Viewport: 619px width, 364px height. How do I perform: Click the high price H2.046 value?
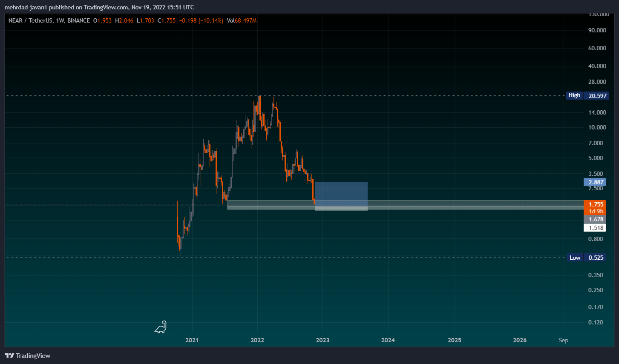point(124,20)
